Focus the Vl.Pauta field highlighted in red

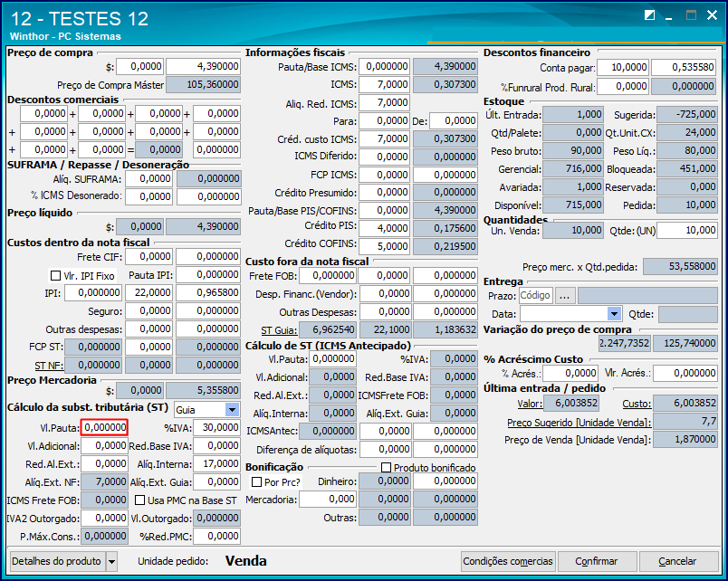104,427
